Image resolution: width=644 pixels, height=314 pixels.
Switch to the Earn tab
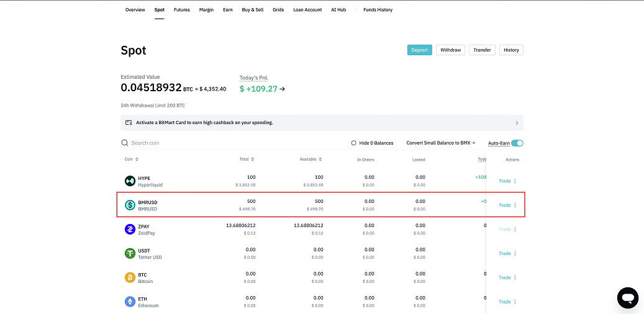[227, 10]
